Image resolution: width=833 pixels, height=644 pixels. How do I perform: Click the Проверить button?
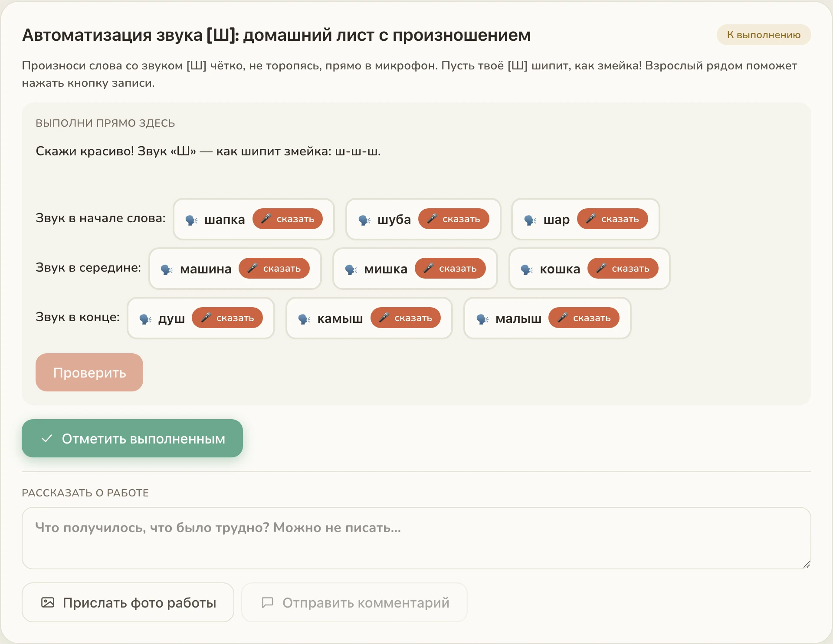89,372
